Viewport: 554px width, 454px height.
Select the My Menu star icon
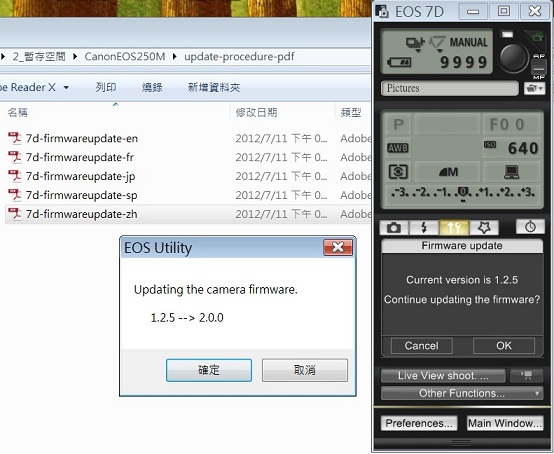coord(484,228)
